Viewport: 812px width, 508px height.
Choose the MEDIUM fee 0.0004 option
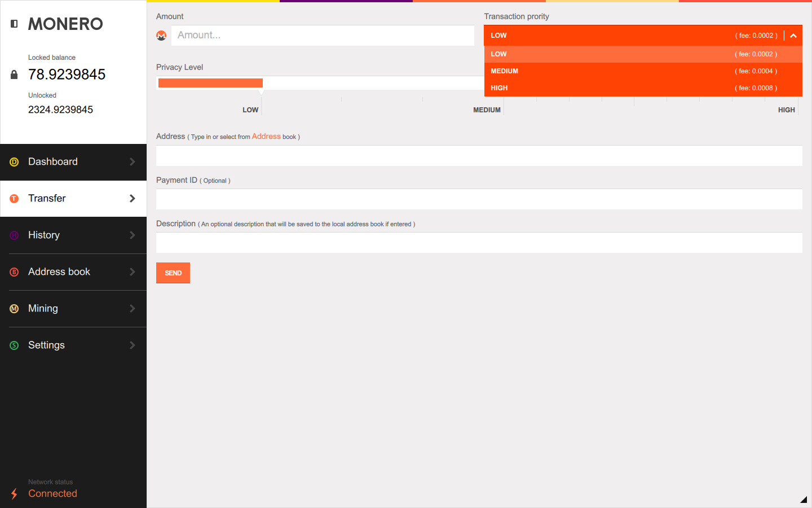tap(643, 71)
